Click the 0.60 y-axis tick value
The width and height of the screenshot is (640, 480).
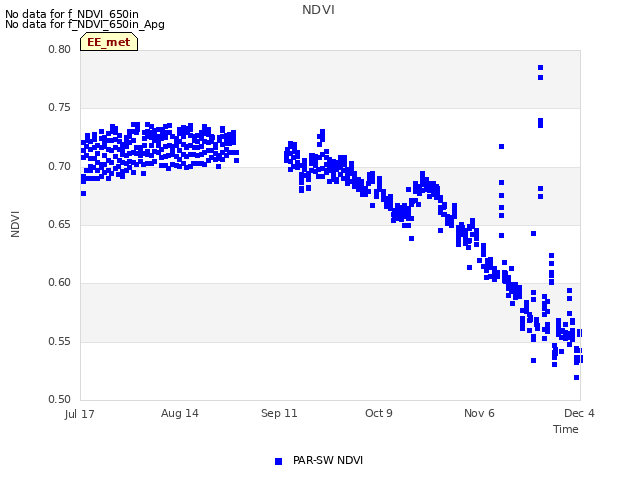pyautogui.click(x=60, y=283)
